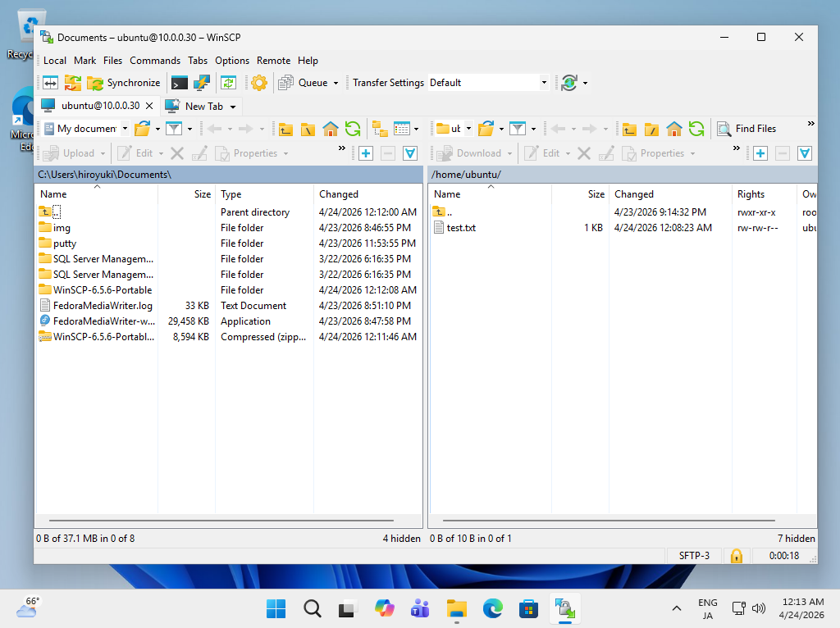Open terminal console icon in toolbar
840x628 pixels.
[x=180, y=83]
